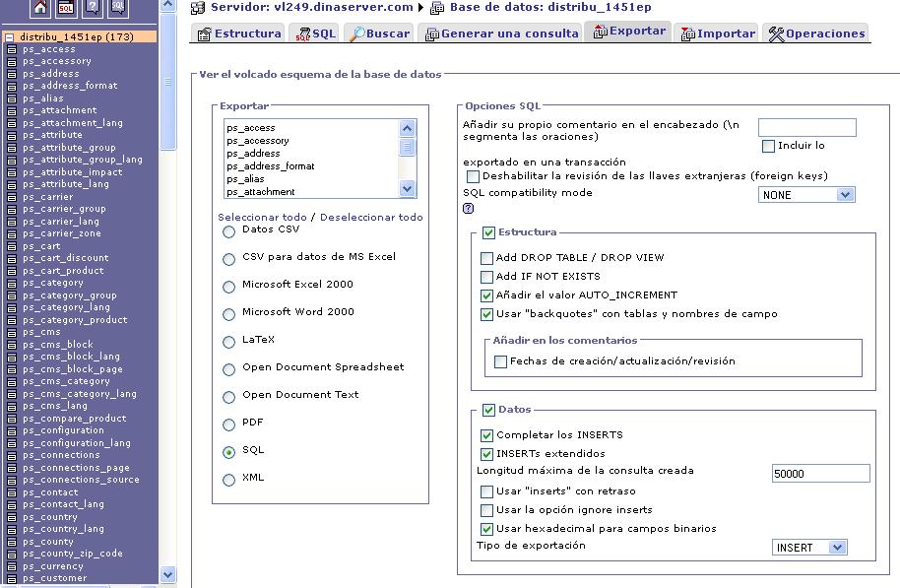
Task: Select the LaTeX export format
Action: point(229,342)
